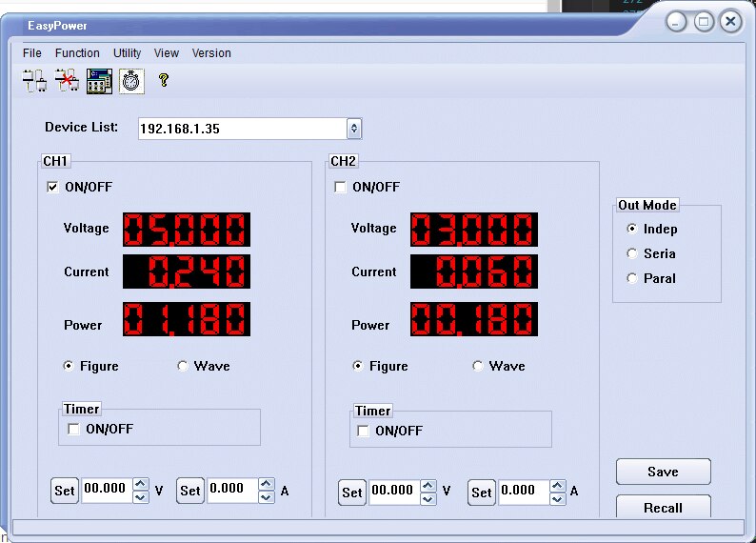
Task: Close the EasyPower window
Action: [x=731, y=22]
